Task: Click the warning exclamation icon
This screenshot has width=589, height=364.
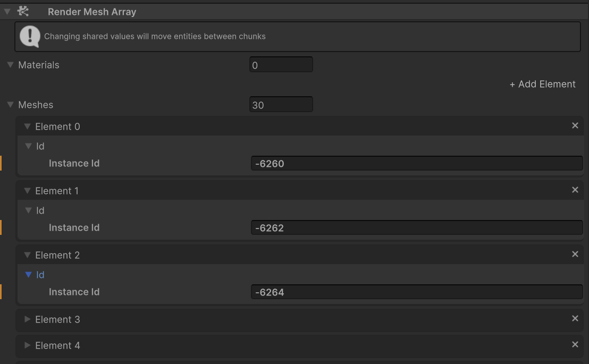Action: 30,36
